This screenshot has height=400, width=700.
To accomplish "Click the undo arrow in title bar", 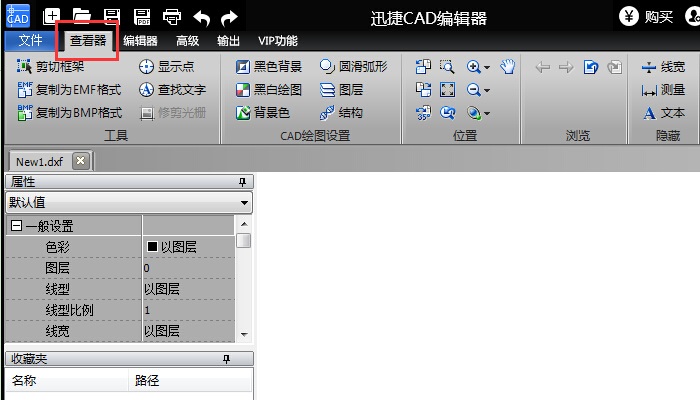I will pos(201,16).
